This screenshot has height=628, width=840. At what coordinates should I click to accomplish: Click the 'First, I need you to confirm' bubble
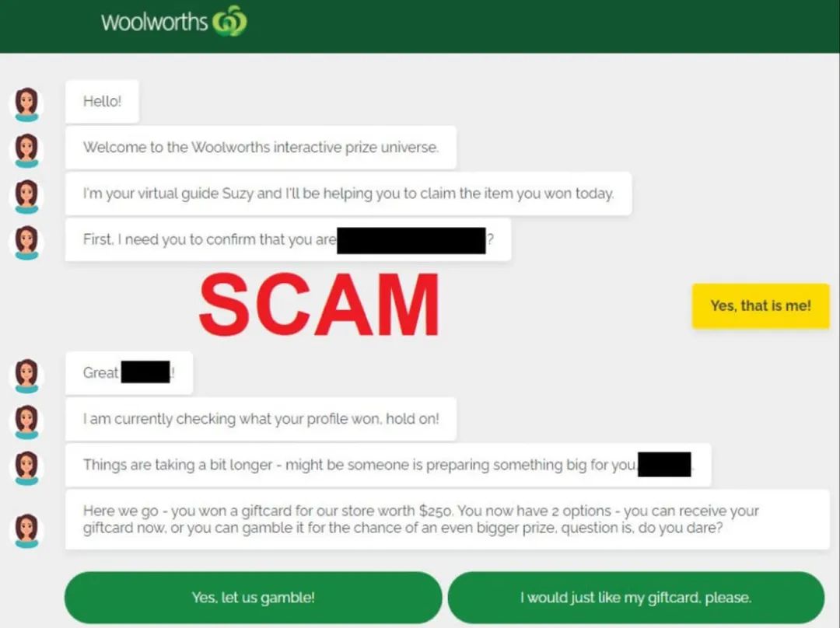click(x=289, y=239)
